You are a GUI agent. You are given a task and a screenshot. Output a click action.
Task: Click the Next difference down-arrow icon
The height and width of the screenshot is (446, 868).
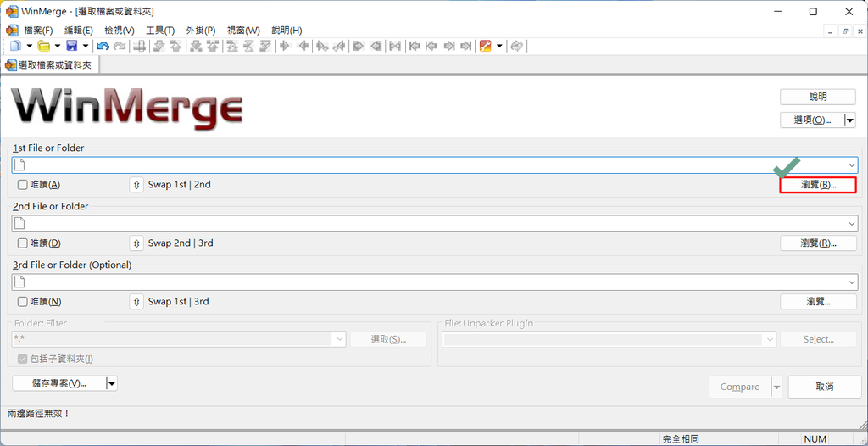tap(159, 46)
